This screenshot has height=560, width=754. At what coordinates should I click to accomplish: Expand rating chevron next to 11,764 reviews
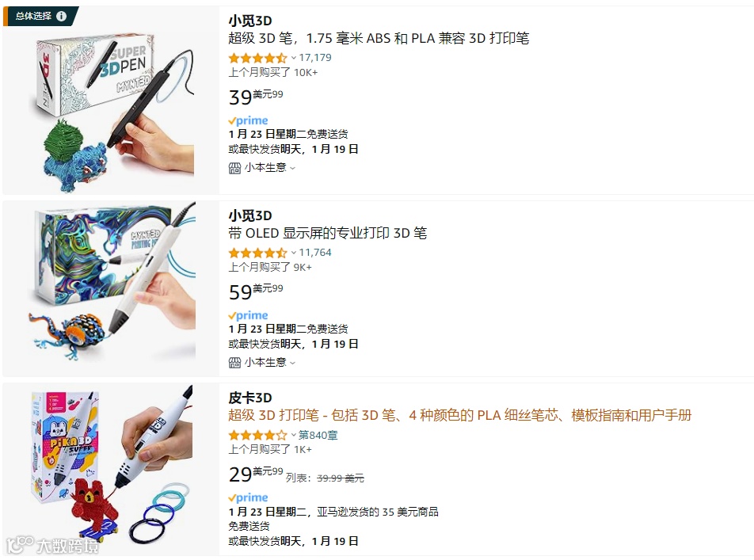(293, 253)
